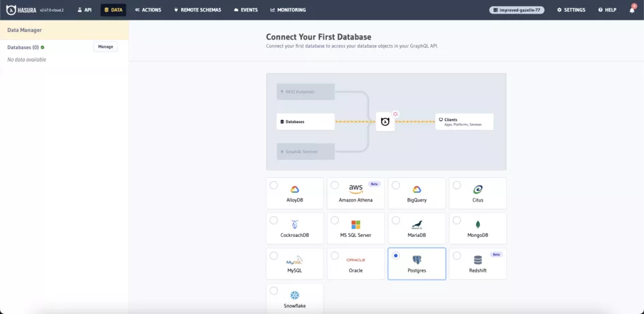Viewport: 644px width, 314px height.
Task: Open the Monitoring tab
Action: pos(288,10)
